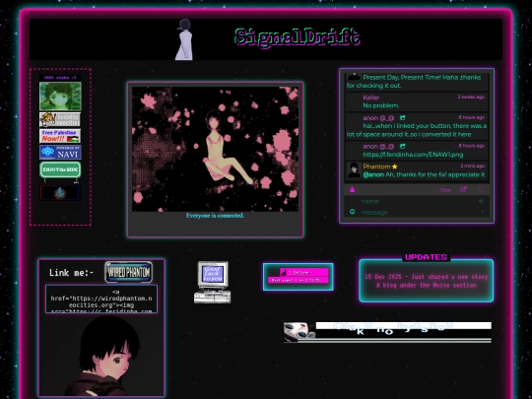Click the WIRED PHANTOM link button
Image resolution: width=532 pixels, height=399 pixels.
129,272
